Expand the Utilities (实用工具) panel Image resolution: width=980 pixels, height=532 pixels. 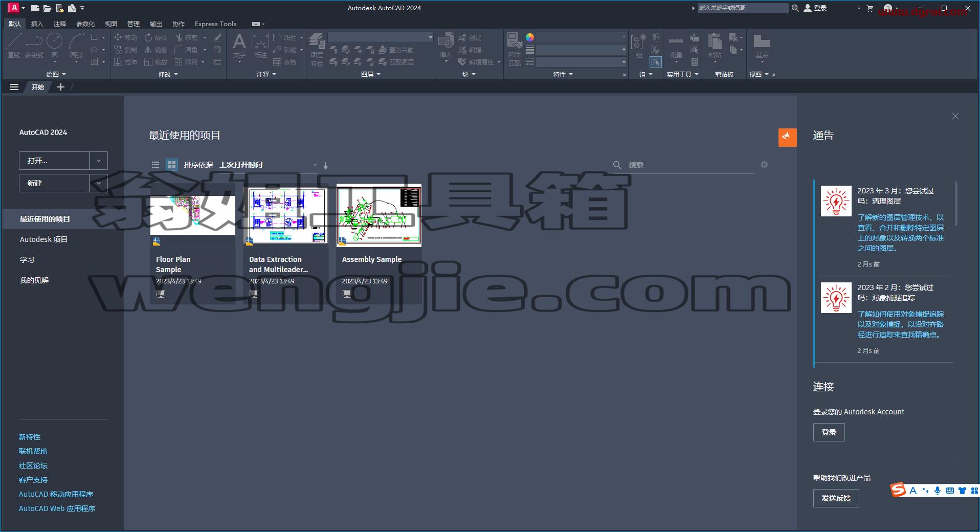(682, 74)
